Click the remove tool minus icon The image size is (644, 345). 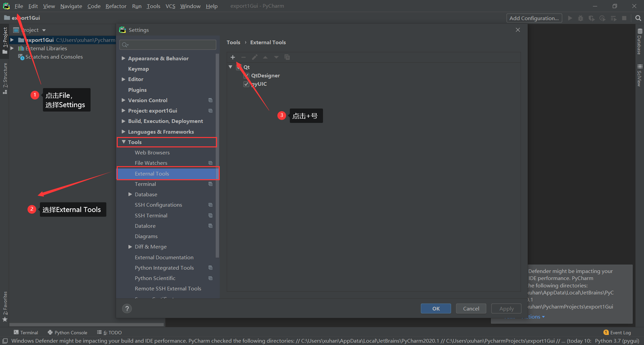[x=244, y=57]
